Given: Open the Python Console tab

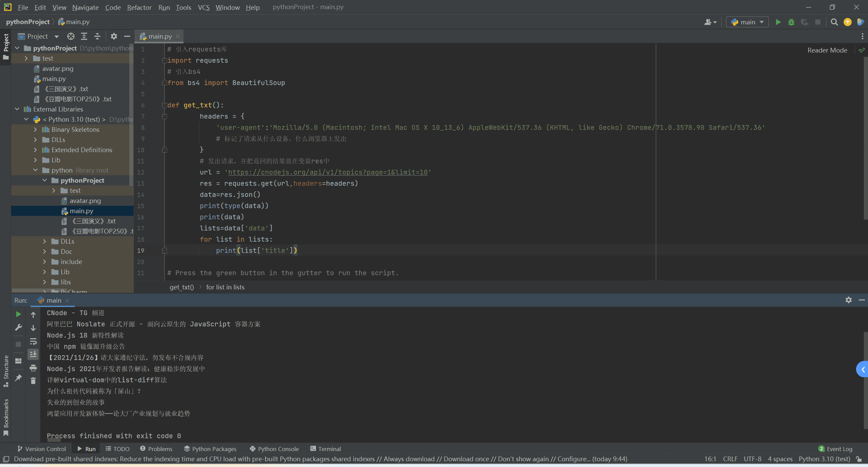Looking at the screenshot, I should (274, 449).
